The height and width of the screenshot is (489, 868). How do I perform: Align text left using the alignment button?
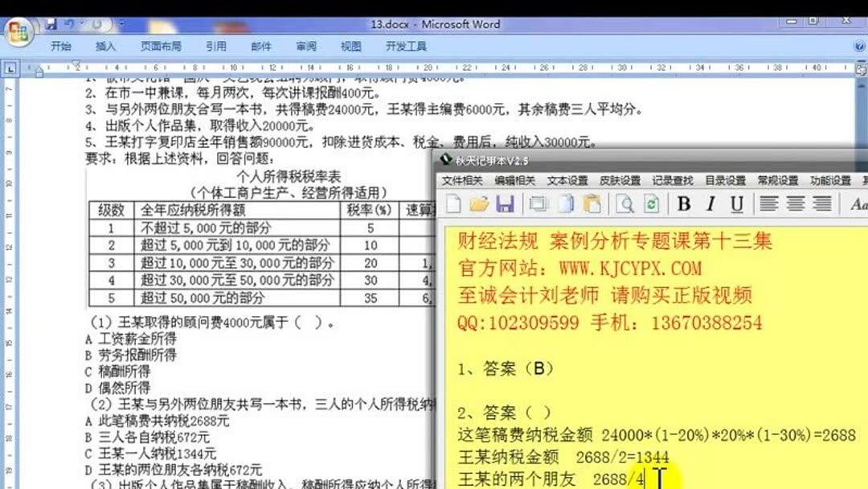pos(768,204)
